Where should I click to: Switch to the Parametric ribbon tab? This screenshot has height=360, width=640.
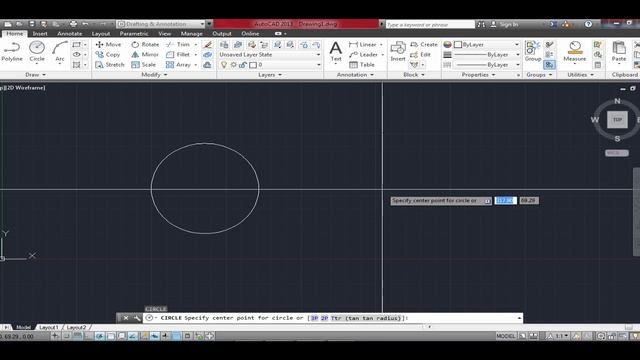(134, 33)
